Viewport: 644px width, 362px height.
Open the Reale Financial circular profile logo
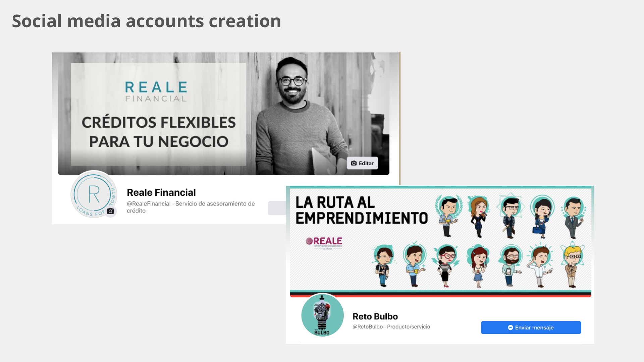click(x=94, y=194)
